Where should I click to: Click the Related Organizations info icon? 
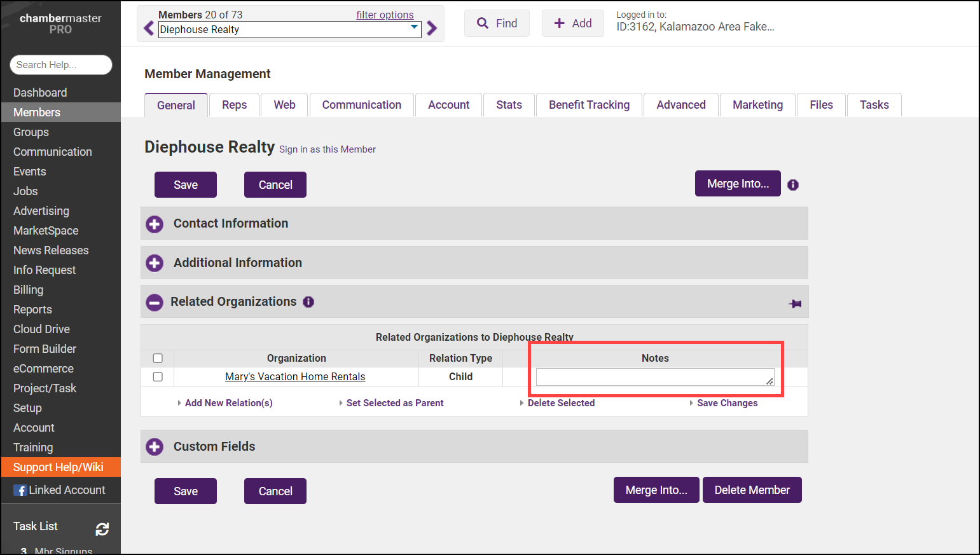pyautogui.click(x=308, y=302)
